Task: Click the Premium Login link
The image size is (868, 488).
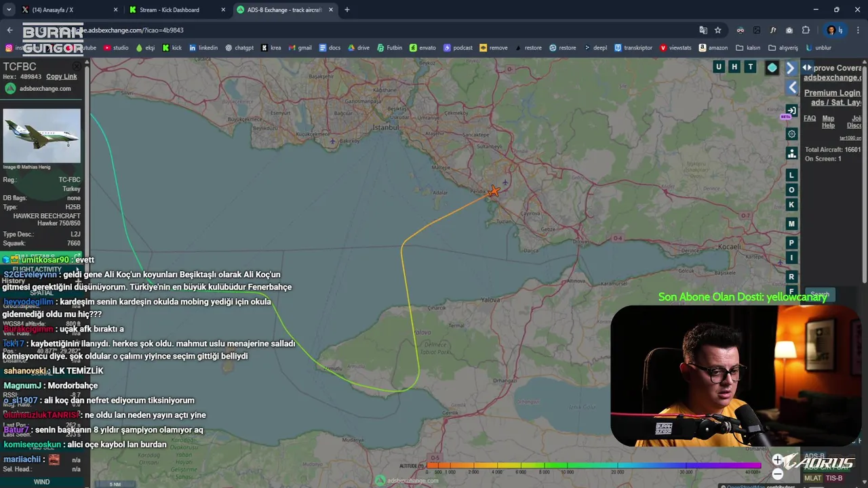Action: click(832, 93)
